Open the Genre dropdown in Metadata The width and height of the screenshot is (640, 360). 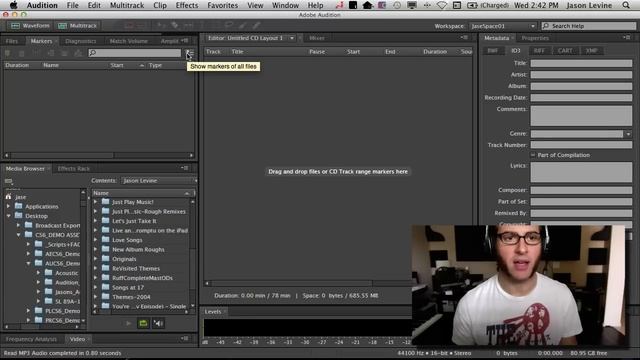[x=628, y=134]
